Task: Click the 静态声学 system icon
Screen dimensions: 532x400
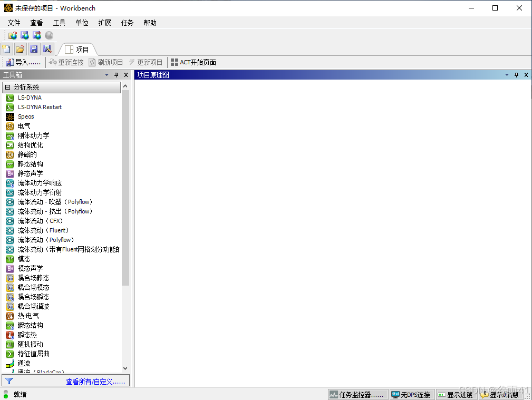Action: pos(10,174)
